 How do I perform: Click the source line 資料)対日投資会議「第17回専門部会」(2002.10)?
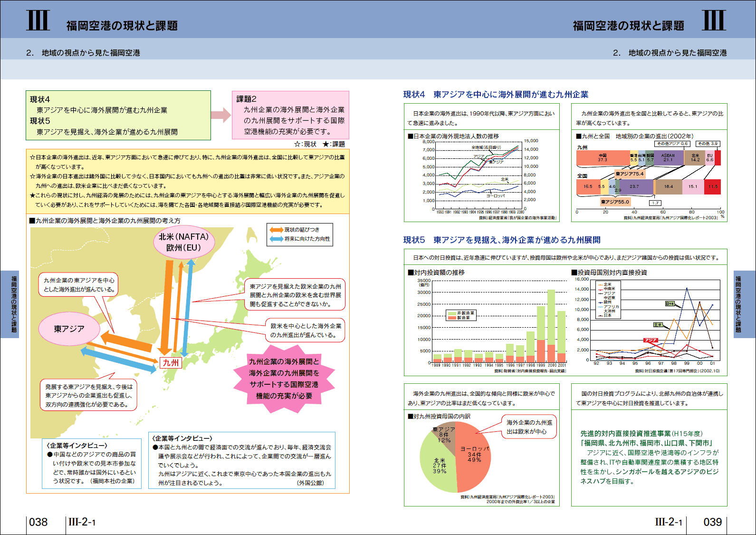(677, 371)
